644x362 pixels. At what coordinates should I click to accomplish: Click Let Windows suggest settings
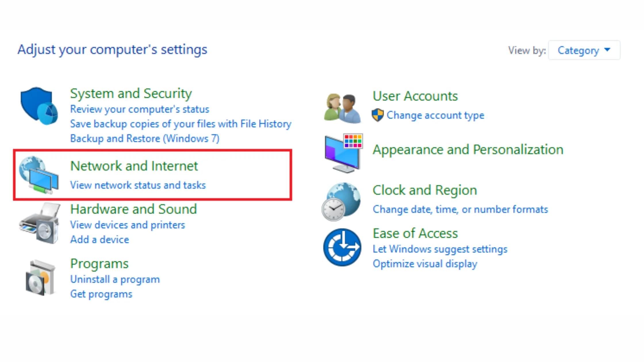pyautogui.click(x=440, y=249)
